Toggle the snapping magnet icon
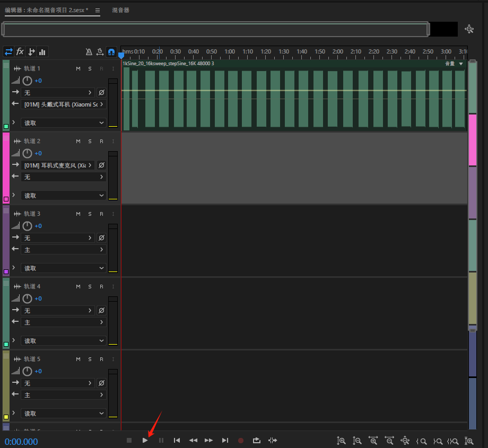This screenshot has width=488, height=448. point(111,51)
